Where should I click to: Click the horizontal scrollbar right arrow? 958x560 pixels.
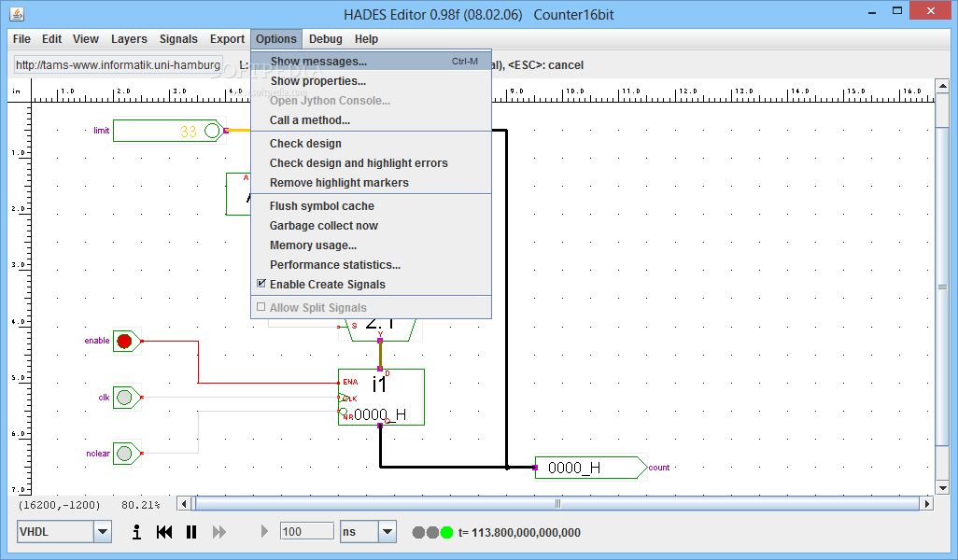point(927,504)
